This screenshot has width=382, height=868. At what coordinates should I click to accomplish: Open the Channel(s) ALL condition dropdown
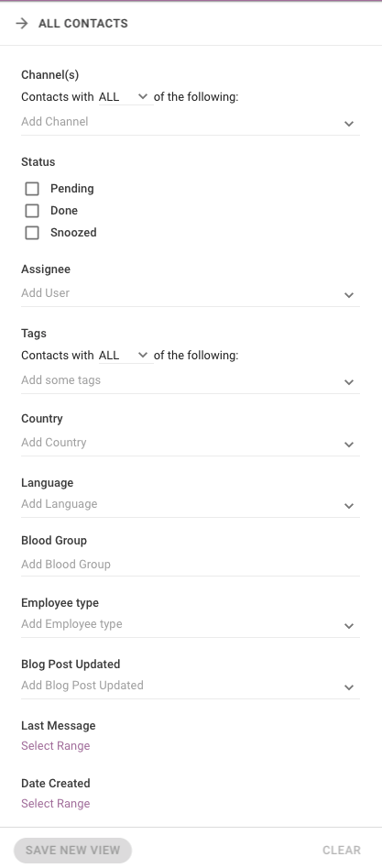click(x=126, y=97)
